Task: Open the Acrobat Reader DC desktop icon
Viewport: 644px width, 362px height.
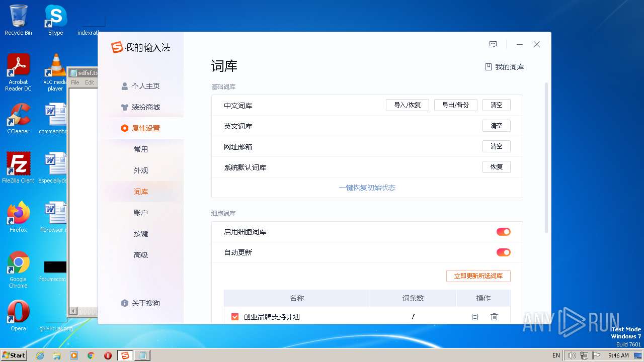Action: (18, 72)
